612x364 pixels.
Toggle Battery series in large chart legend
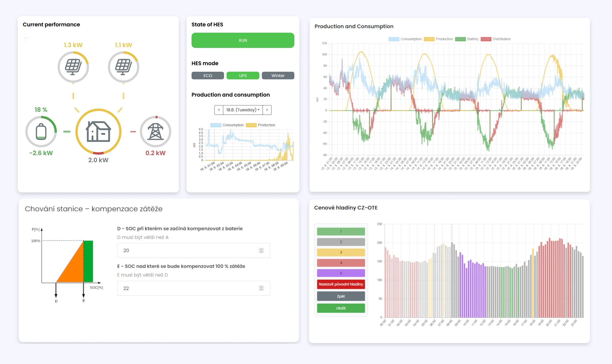(x=467, y=39)
